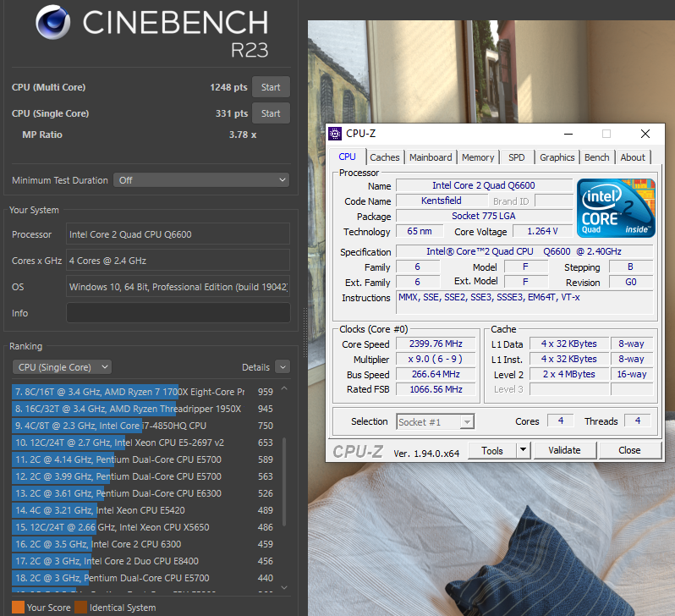
Task: Click the Core Voltage value 1.264 V
Action: pyautogui.click(x=542, y=231)
